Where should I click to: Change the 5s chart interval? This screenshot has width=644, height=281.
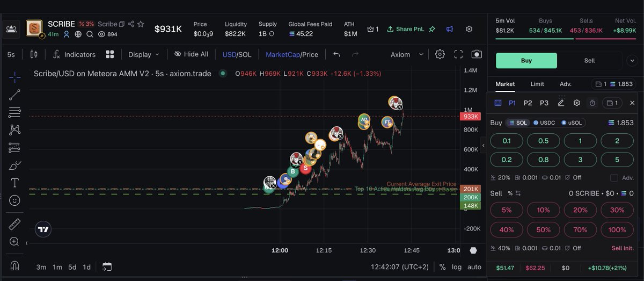click(x=11, y=54)
